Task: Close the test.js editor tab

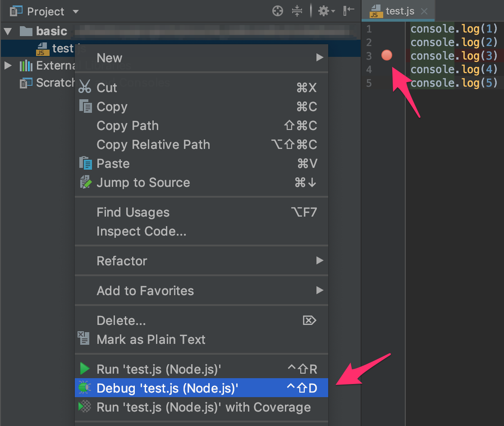Action: click(x=424, y=11)
